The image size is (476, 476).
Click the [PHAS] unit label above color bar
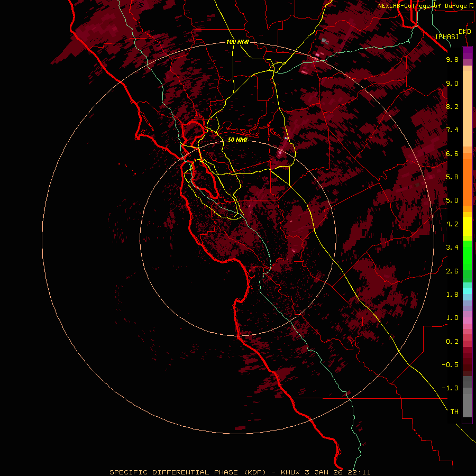click(x=447, y=37)
